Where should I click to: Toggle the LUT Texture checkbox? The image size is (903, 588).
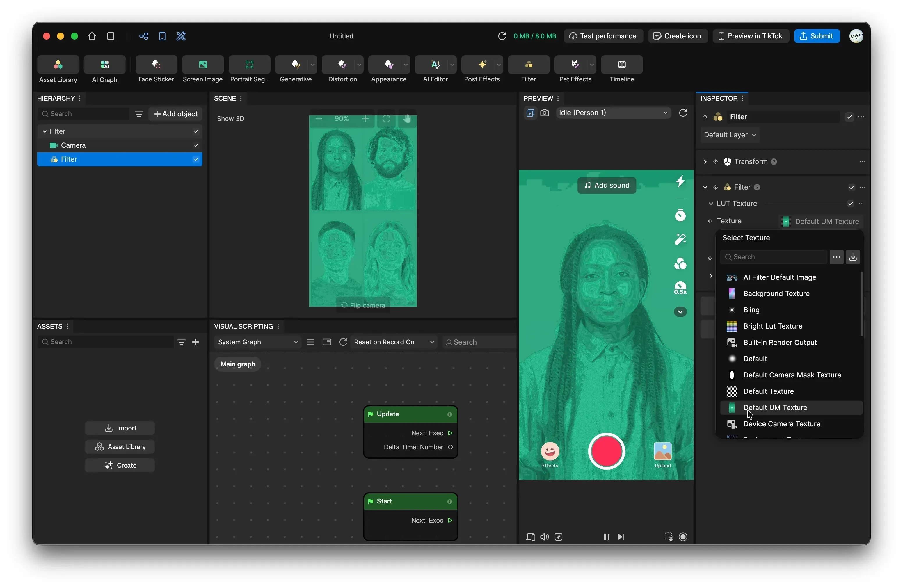pos(850,204)
